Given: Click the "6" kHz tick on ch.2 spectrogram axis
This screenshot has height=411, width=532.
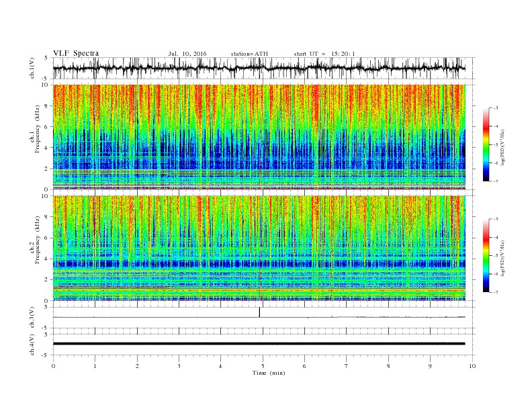Looking at the screenshot, I should [x=47, y=238].
